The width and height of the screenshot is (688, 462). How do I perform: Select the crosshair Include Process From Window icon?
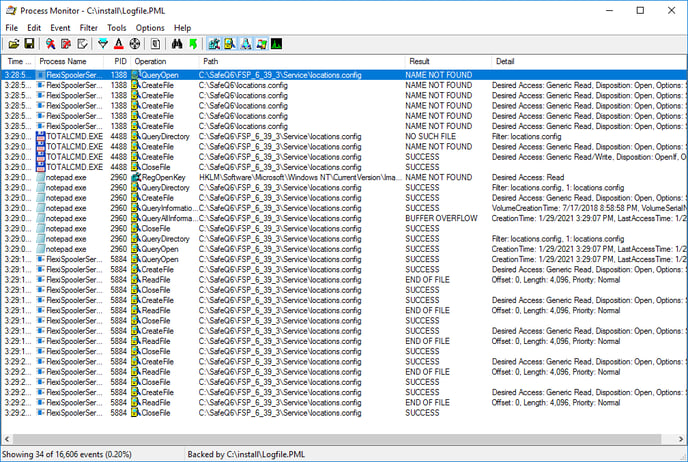pyautogui.click(x=135, y=44)
